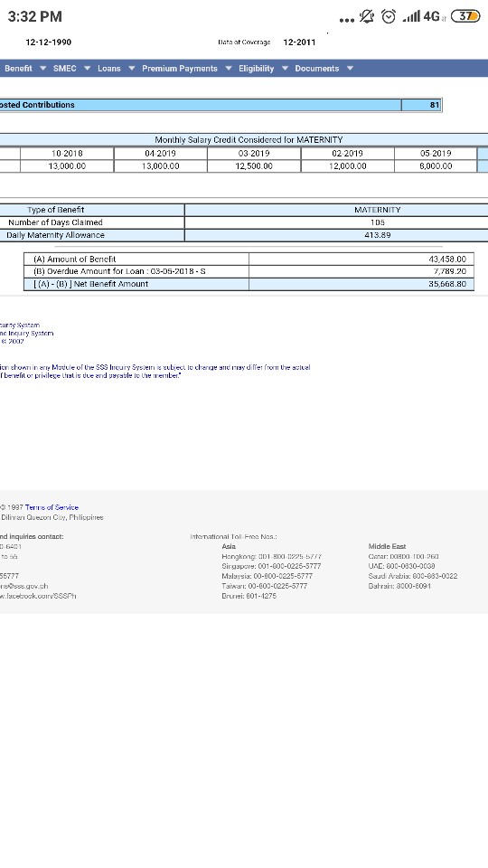The width and height of the screenshot is (488, 868).
Task: Tap the alarm clock status icon
Action: point(389,16)
